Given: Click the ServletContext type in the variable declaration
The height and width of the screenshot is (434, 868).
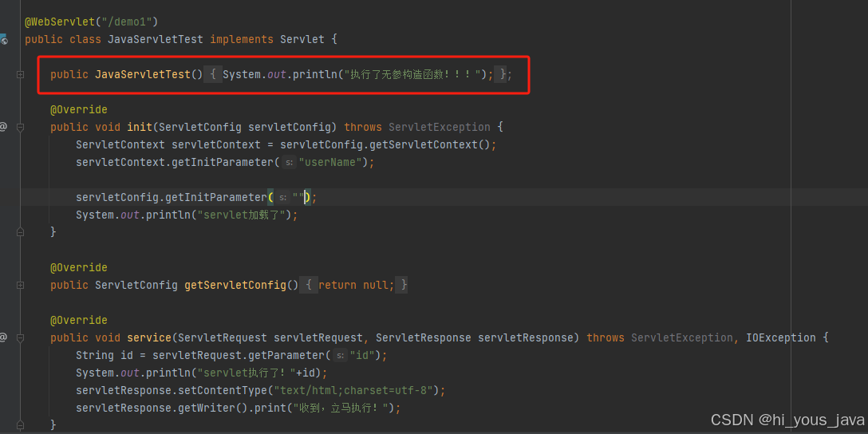Looking at the screenshot, I should click(x=120, y=145).
